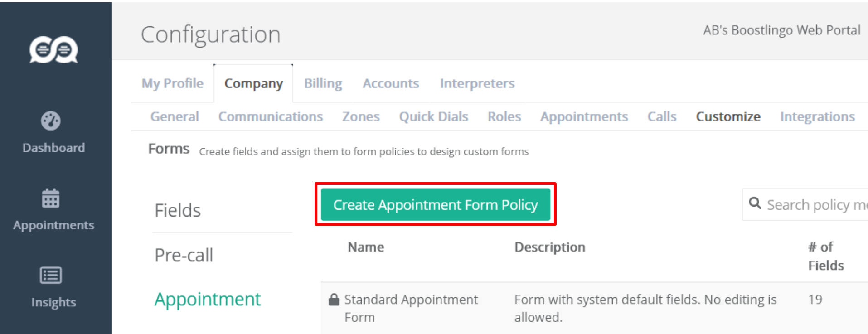Go to the Accounts tab

391,83
